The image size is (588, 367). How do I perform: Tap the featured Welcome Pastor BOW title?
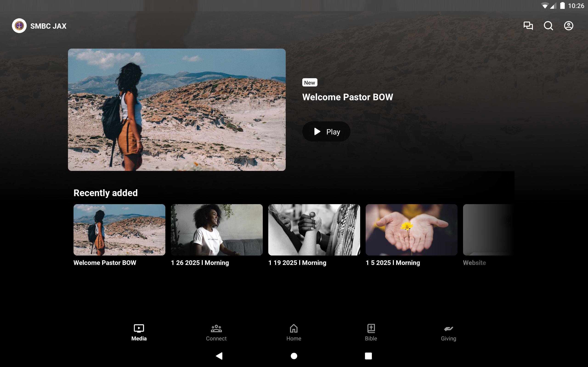(348, 97)
